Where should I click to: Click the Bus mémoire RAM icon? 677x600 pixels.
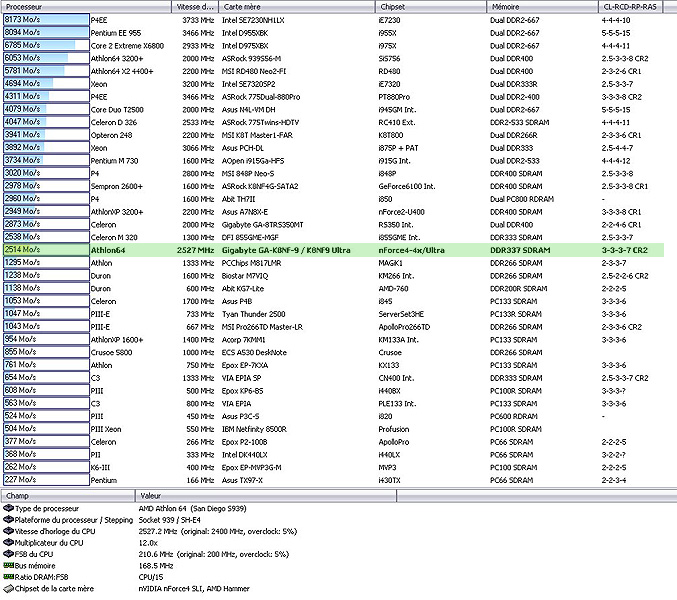pyautogui.click(x=8, y=565)
